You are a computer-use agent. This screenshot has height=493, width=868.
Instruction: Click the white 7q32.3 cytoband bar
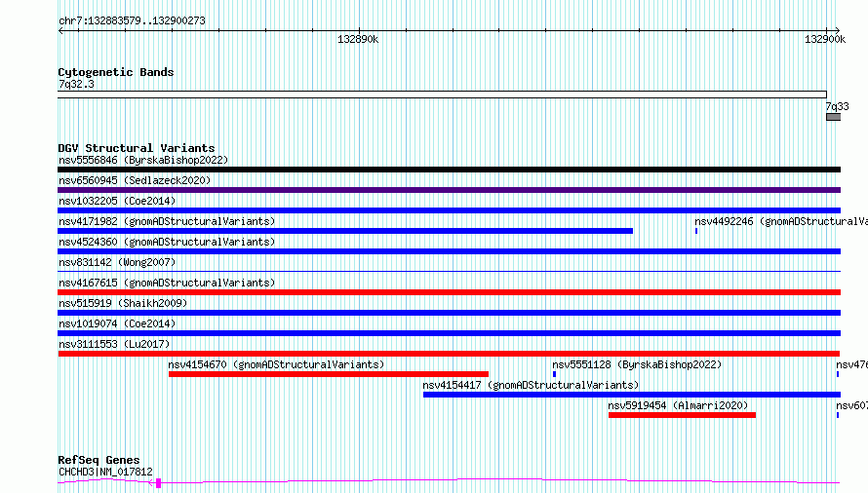[x=443, y=95]
